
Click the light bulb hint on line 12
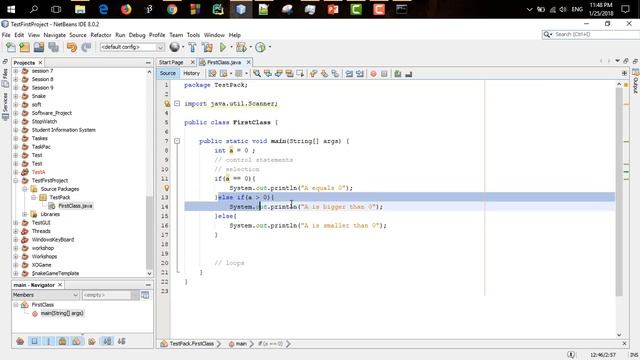(167, 188)
